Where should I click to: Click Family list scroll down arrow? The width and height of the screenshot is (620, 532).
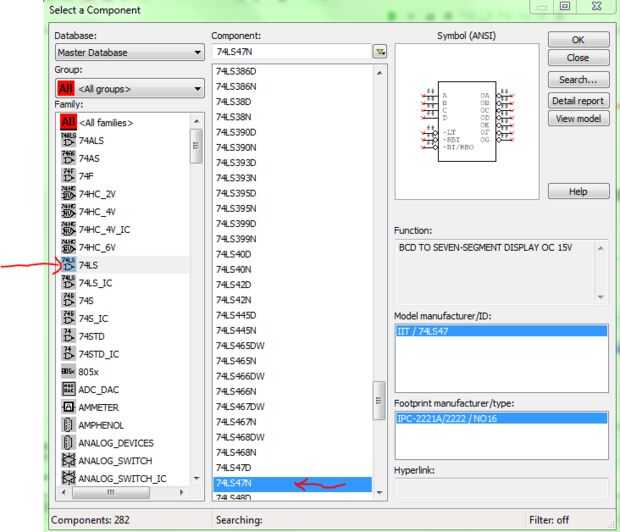coord(196,478)
